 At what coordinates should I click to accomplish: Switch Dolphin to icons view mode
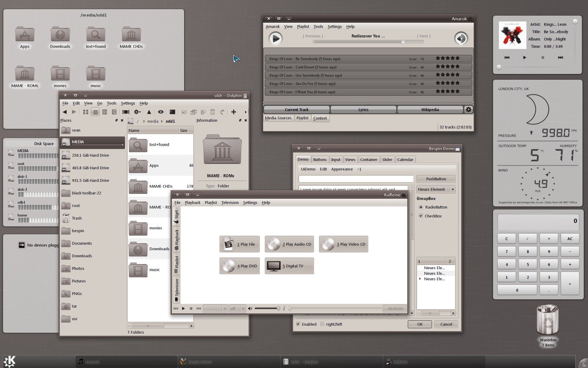[86, 112]
